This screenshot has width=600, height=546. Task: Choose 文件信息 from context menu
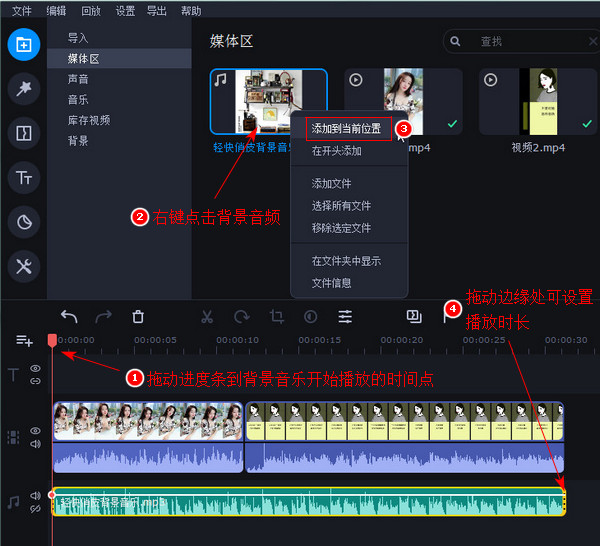coord(331,283)
